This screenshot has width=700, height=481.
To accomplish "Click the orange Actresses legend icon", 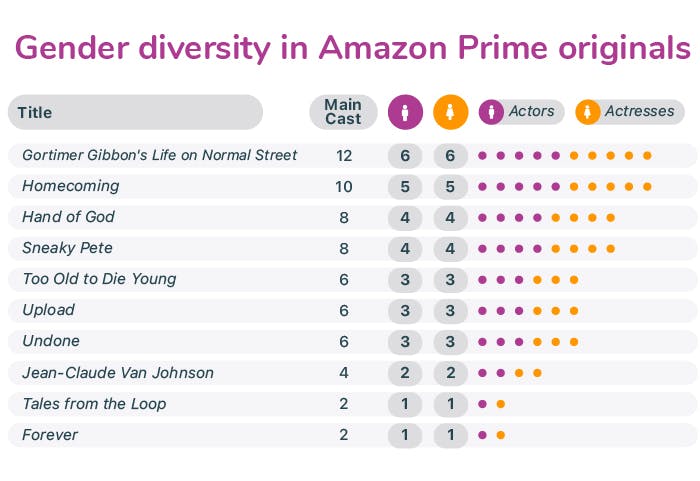I will coord(588,112).
